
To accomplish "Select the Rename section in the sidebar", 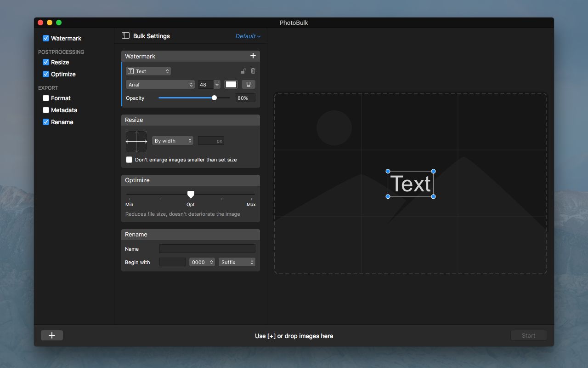I will 61,122.
